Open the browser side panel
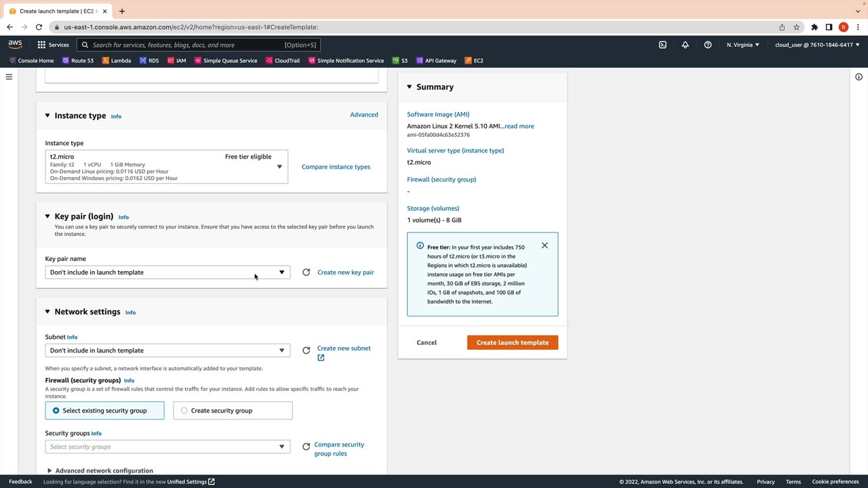This screenshot has height=488, width=868. (x=829, y=27)
